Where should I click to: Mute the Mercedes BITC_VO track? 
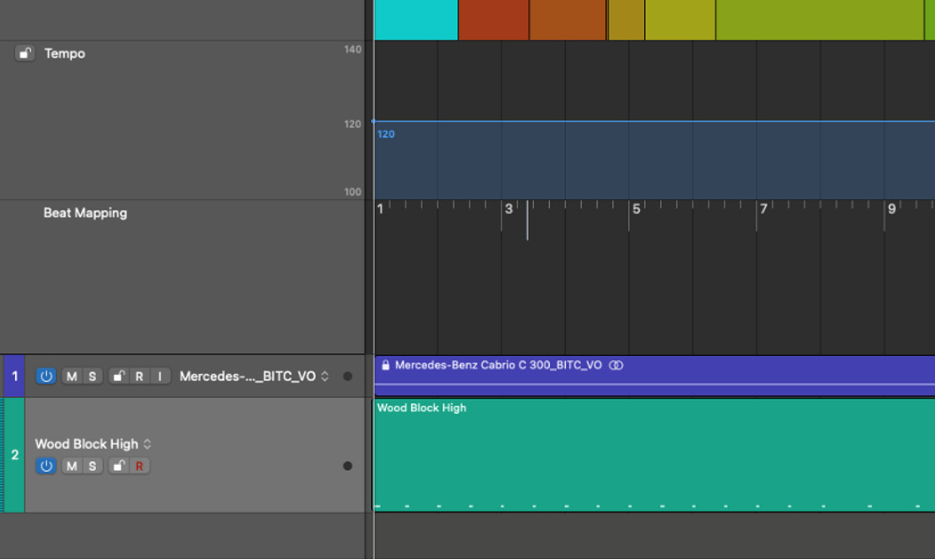point(71,377)
